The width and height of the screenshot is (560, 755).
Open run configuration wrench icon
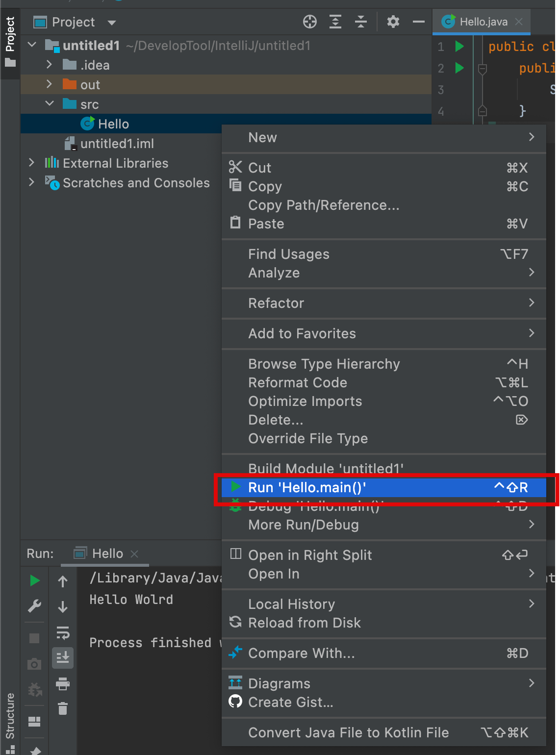pos(34,606)
